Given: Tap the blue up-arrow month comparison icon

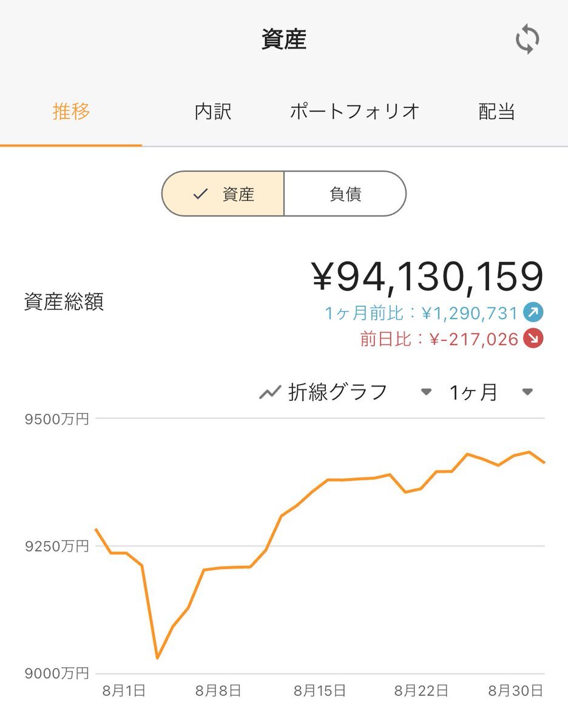Looking at the screenshot, I should pyautogui.click(x=533, y=313).
